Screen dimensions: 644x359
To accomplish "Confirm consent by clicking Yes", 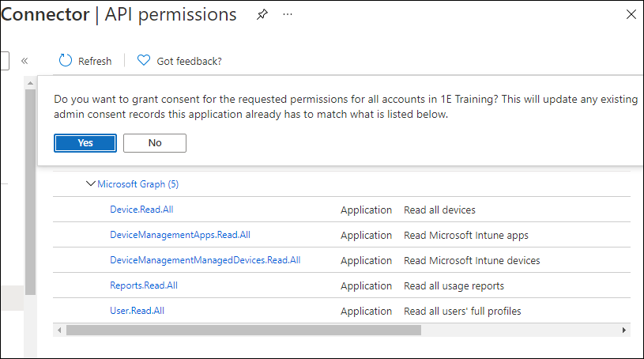I will click(x=85, y=143).
